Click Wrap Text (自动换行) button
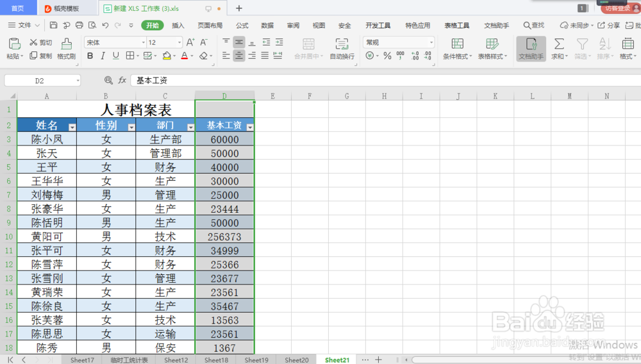The width and height of the screenshot is (641, 364). (342, 49)
